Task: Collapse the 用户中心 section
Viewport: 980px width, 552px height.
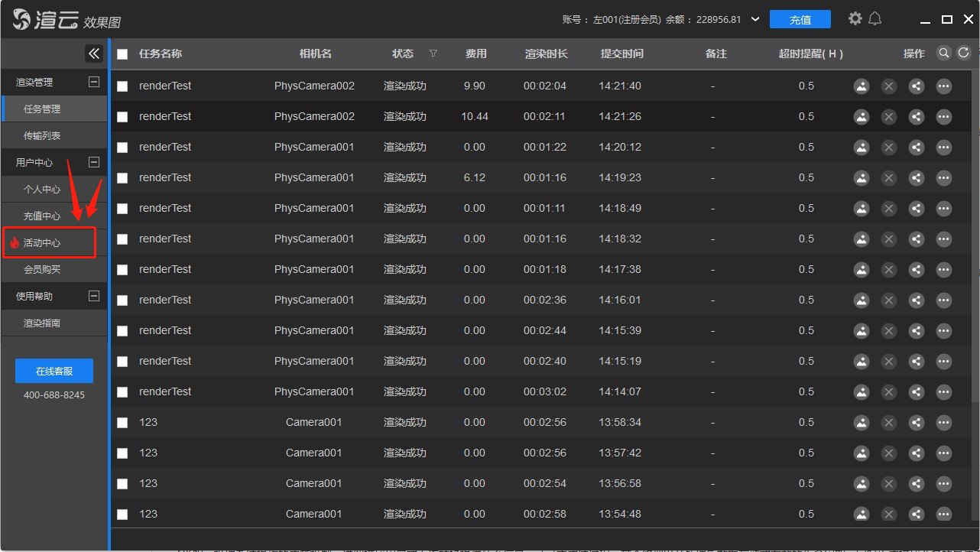Action: tap(94, 162)
